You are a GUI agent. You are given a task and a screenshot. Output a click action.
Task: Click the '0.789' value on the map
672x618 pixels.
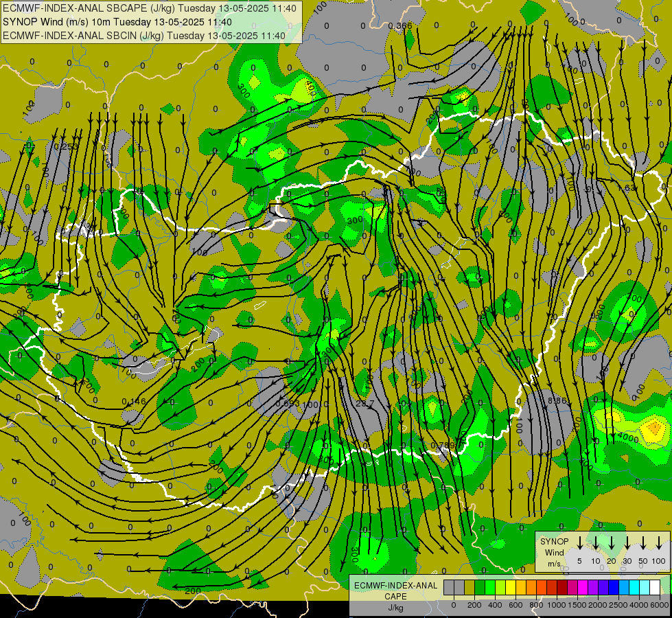click(x=443, y=445)
